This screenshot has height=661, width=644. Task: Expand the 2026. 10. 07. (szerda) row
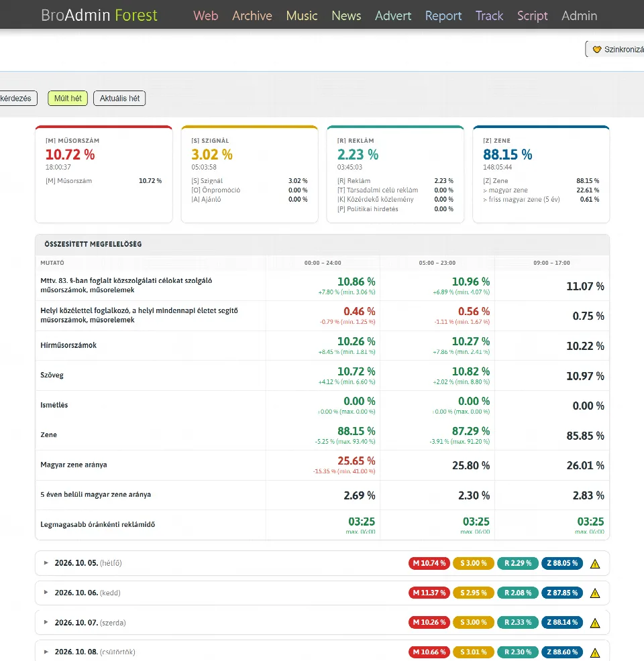(46, 622)
